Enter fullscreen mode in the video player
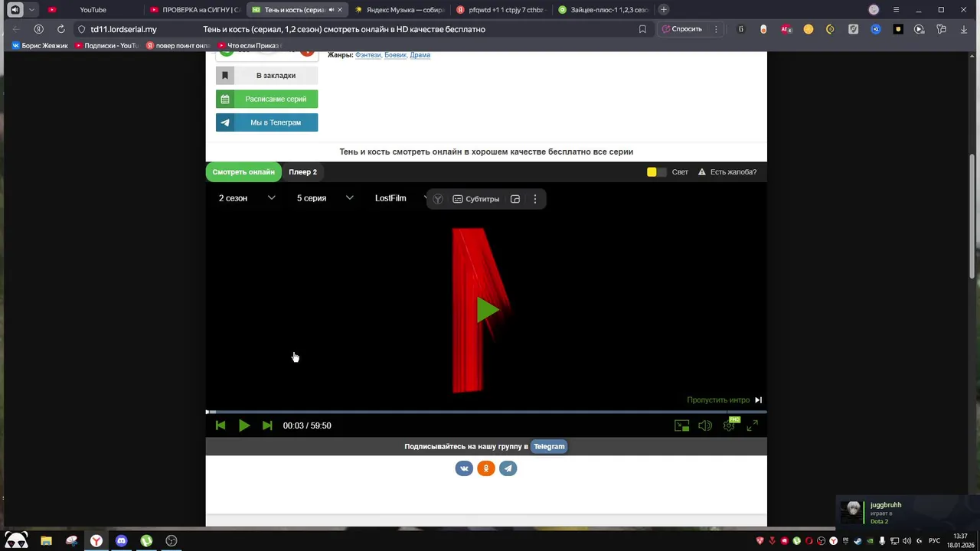The height and width of the screenshot is (551, 980). pos(753,425)
